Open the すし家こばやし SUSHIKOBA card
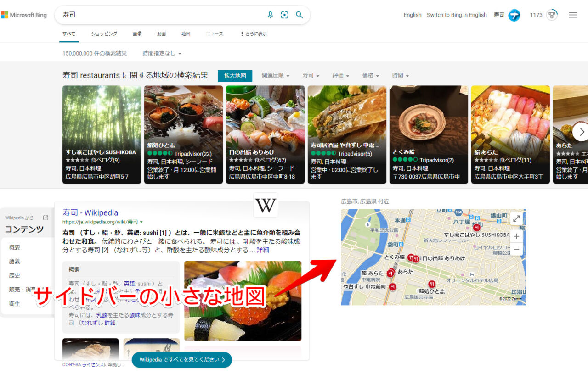Viewport: 588px width, 374px height. (x=102, y=134)
